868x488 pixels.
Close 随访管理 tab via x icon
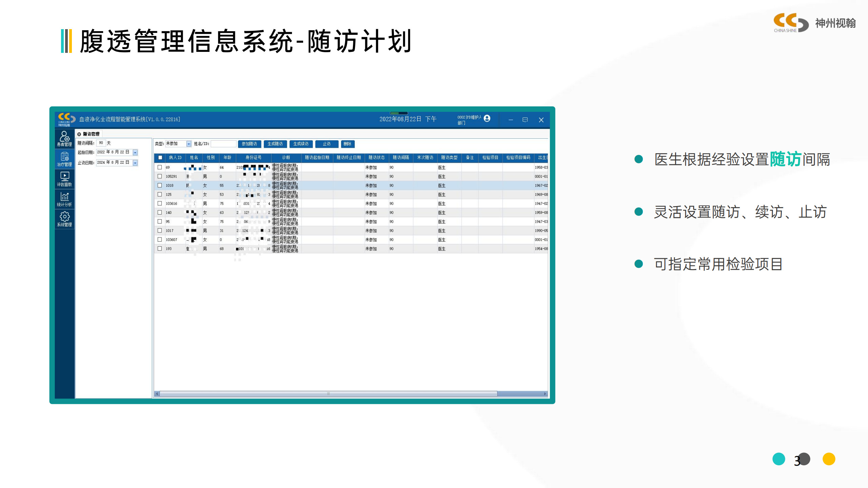(x=79, y=134)
